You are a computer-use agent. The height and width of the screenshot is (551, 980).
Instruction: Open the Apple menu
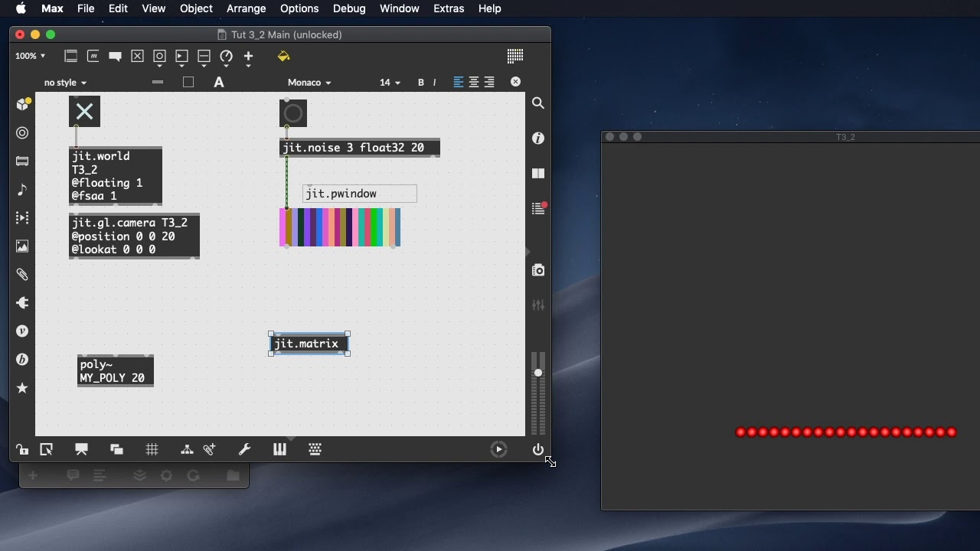pos(21,8)
